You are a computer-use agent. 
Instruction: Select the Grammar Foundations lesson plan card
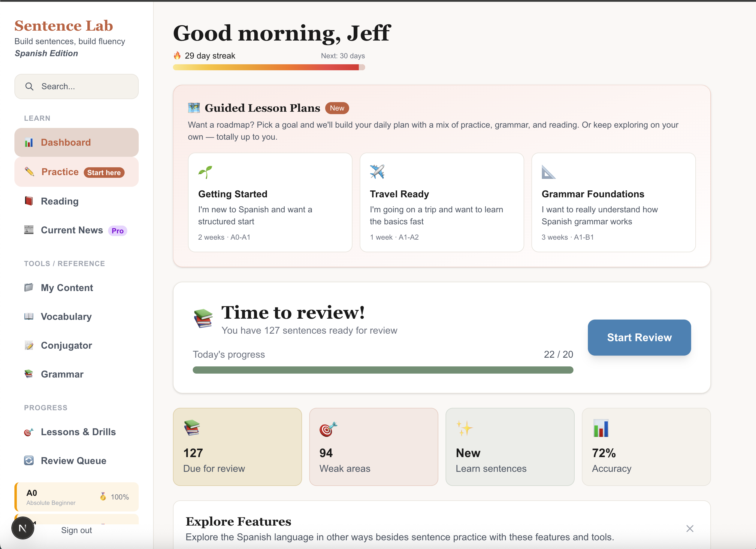pos(613,202)
